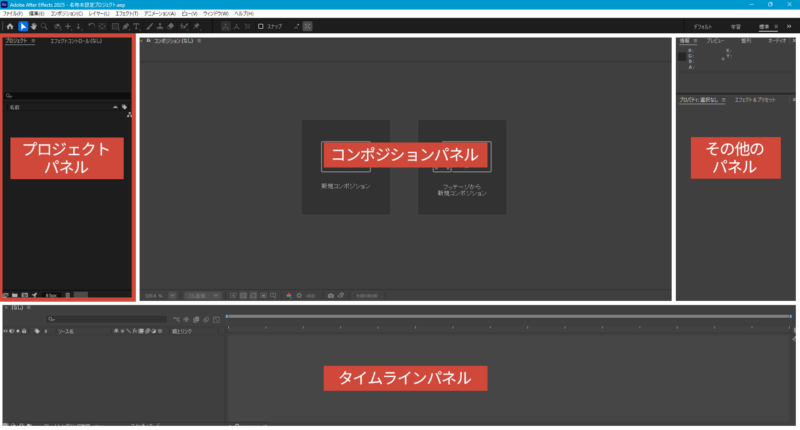
Task: Open the channel RGB color icon in viewer
Action: [x=289, y=296]
